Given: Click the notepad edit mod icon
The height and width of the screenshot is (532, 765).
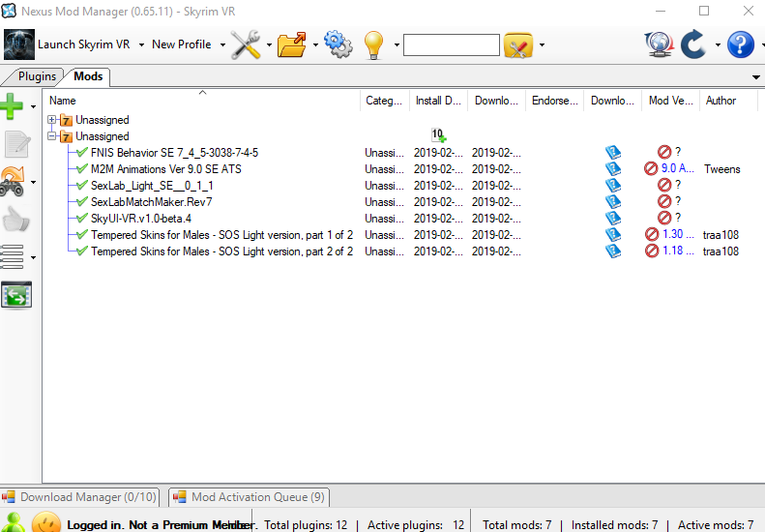Looking at the screenshot, I should coord(17,143).
